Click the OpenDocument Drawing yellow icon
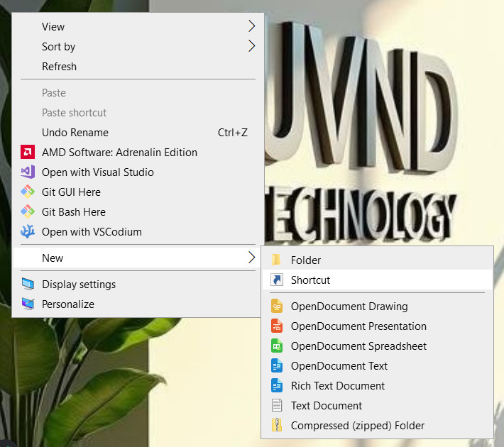 tap(277, 306)
